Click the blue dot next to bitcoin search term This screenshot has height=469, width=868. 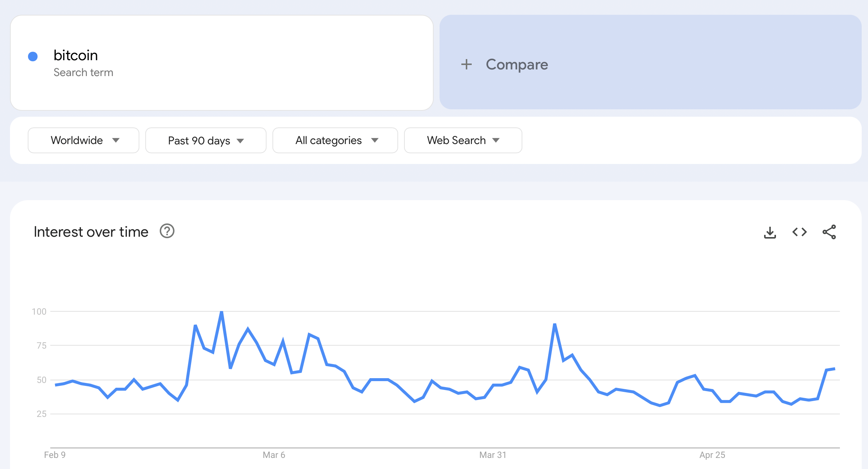(x=33, y=56)
